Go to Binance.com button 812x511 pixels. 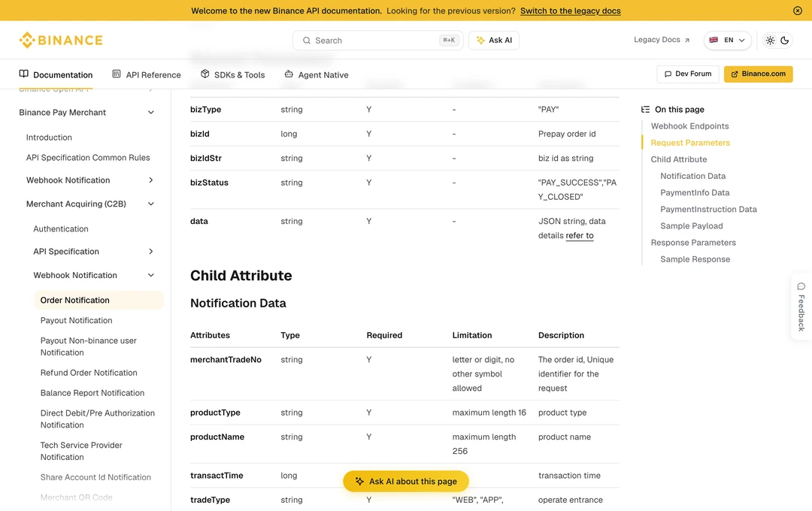click(758, 74)
